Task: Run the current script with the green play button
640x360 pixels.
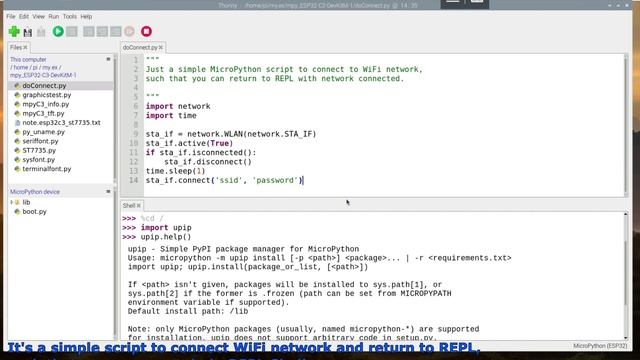Action: [58, 31]
